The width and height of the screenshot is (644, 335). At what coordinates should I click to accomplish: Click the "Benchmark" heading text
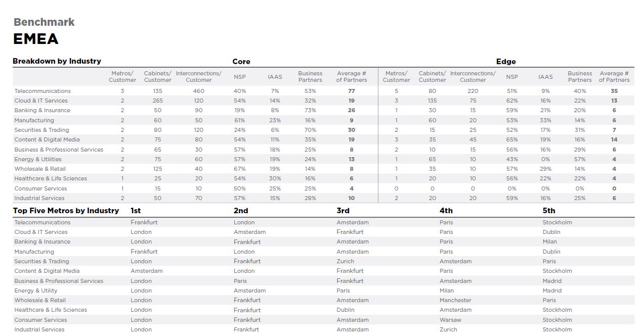click(x=44, y=22)
